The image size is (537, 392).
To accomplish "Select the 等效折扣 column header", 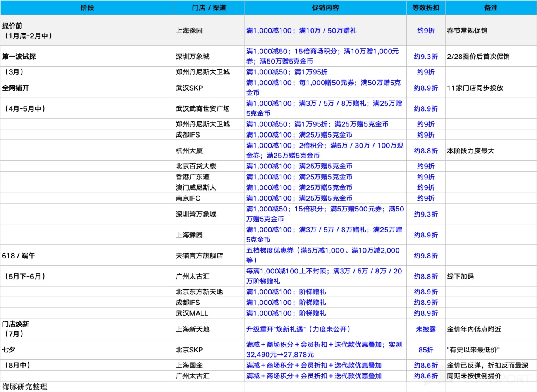I will (426, 8).
